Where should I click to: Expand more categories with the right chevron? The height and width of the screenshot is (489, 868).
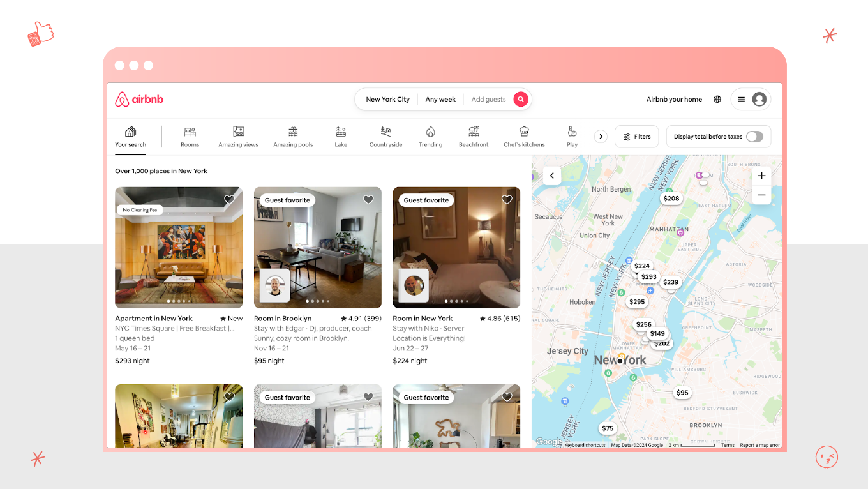[601, 136]
